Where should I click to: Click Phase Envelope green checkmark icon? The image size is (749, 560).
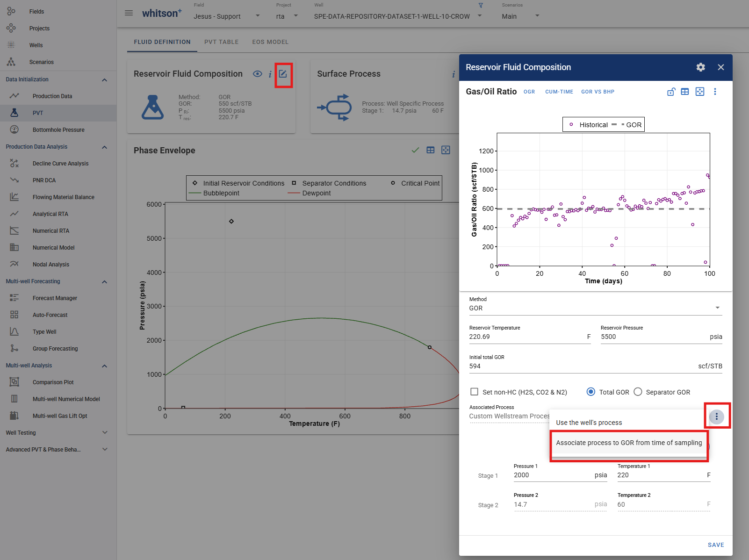pos(415,150)
